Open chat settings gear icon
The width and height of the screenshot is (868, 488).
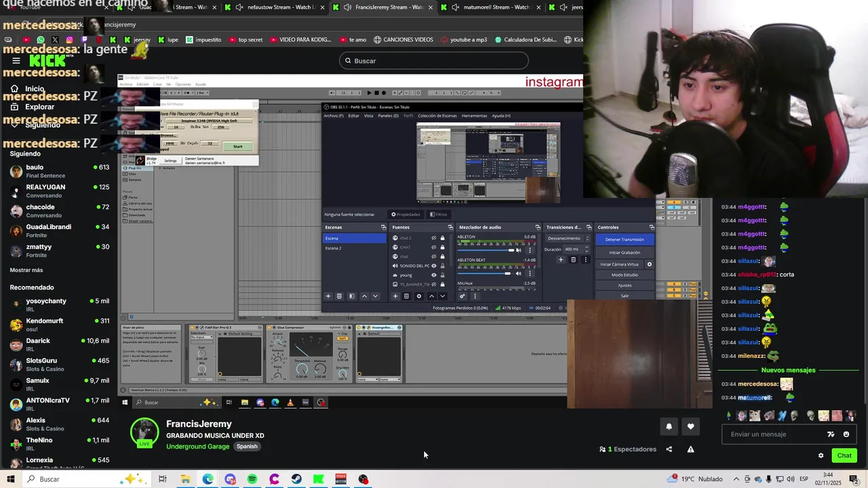point(821,455)
